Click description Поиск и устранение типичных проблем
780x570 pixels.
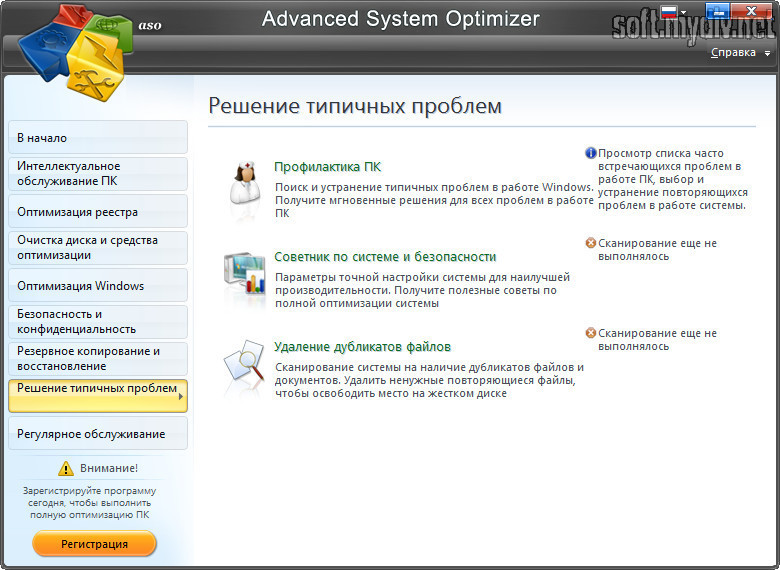(x=435, y=200)
